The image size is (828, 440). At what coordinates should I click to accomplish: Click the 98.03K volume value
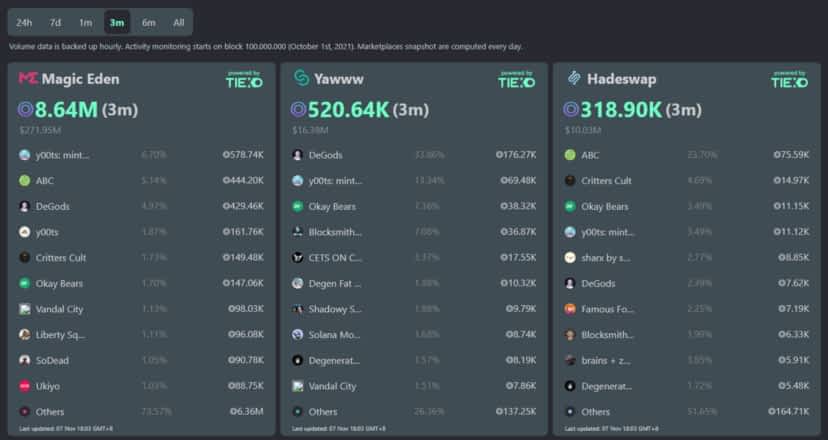pyautogui.click(x=246, y=309)
